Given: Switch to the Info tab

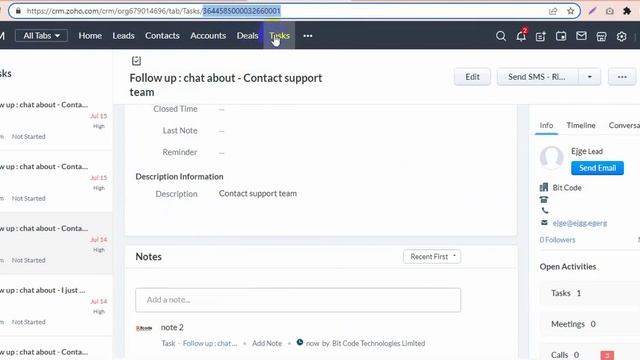Looking at the screenshot, I should 546,125.
